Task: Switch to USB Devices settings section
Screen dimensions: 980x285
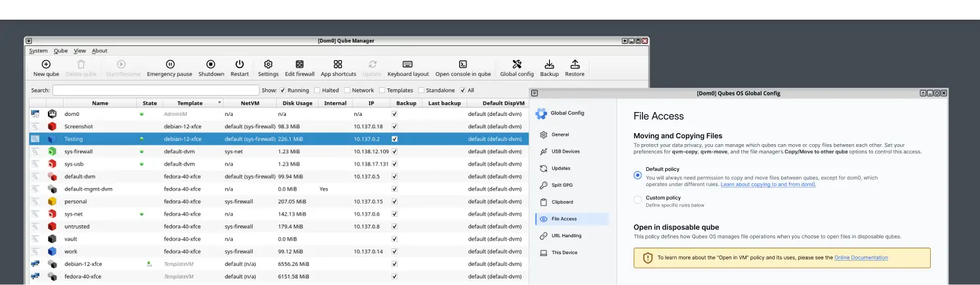Action: coord(565,151)
